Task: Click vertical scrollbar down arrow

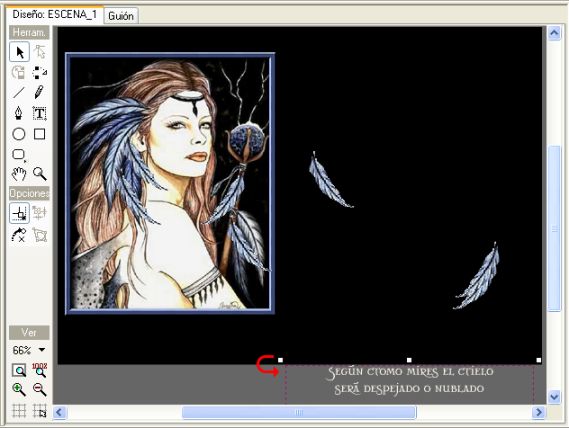Action: [554, 397]
